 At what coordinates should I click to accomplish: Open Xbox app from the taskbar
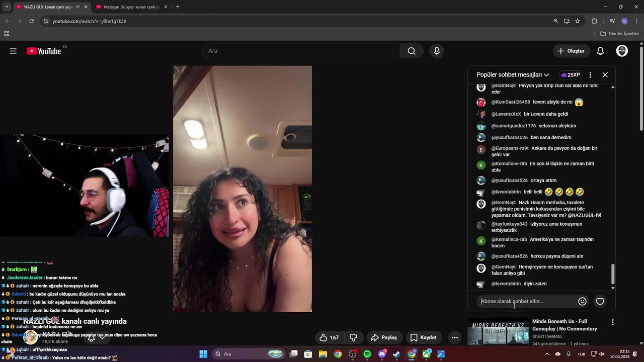[x=426, y=354]
